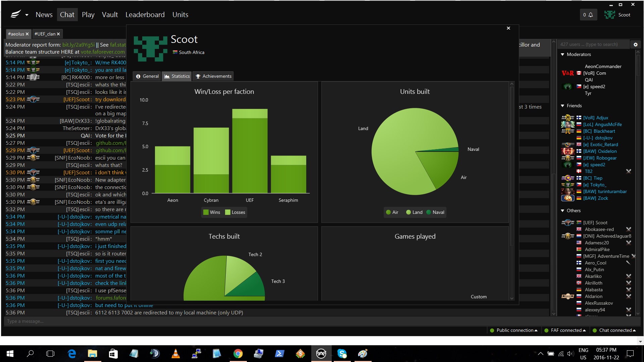Expand the Chat connected status menu
This screenshot has height=362, width=644.
click(614, 330)
